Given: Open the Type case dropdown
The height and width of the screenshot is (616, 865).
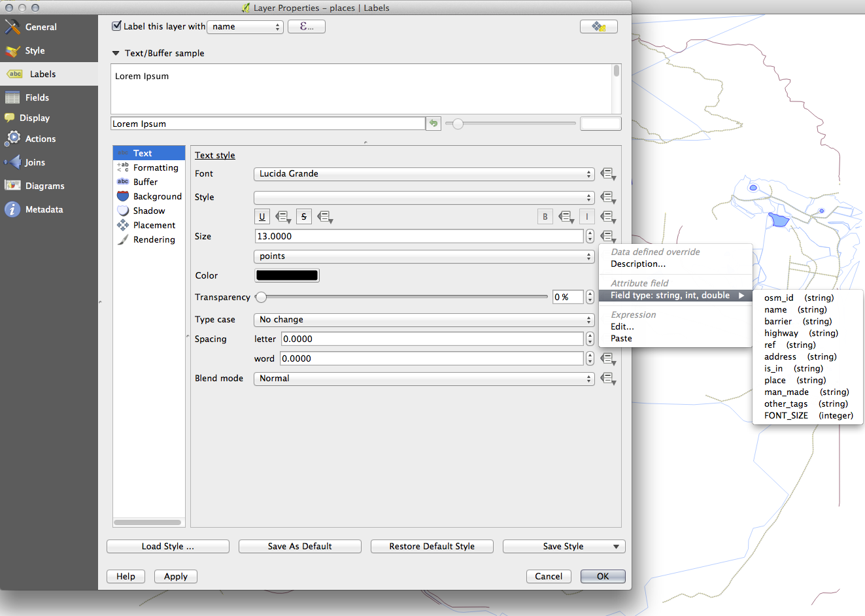Looking at the screenshot, I should tap(424, 320).
